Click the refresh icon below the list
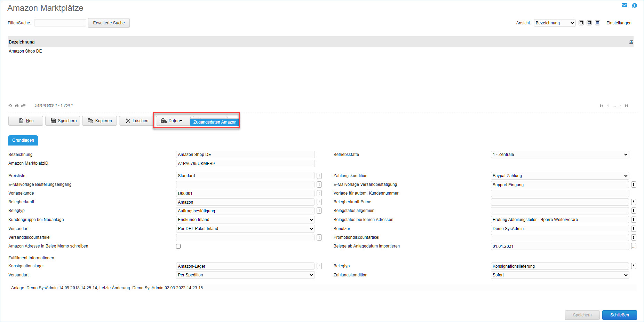Screen dimensions: 644x322 [10, 105]
